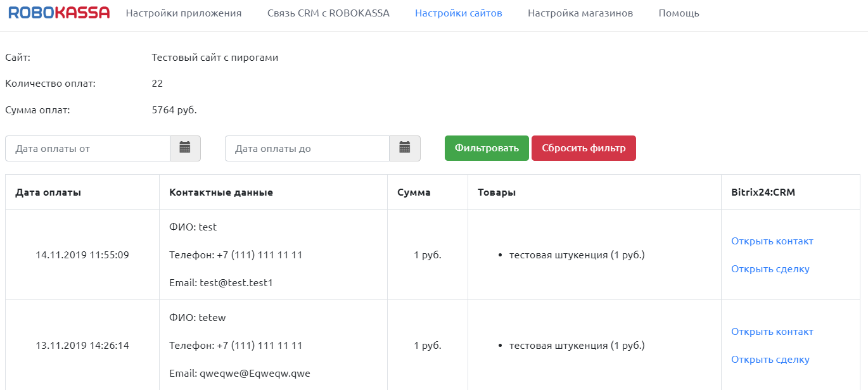The width and height of the screenshot is (868, 390).
Task: Switch to the 'Настройки приложения' tab
Action: [x=183, y=12]
